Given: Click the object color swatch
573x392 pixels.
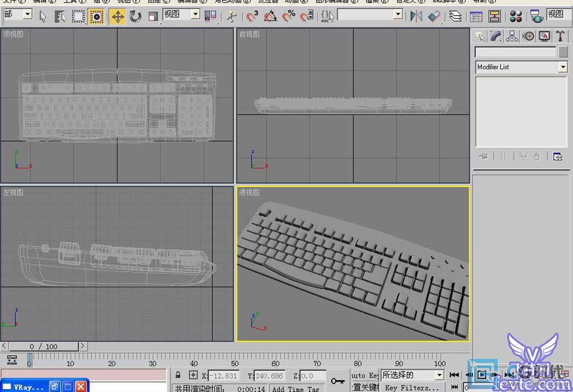Looking at the screenshot, I should 563,52.
